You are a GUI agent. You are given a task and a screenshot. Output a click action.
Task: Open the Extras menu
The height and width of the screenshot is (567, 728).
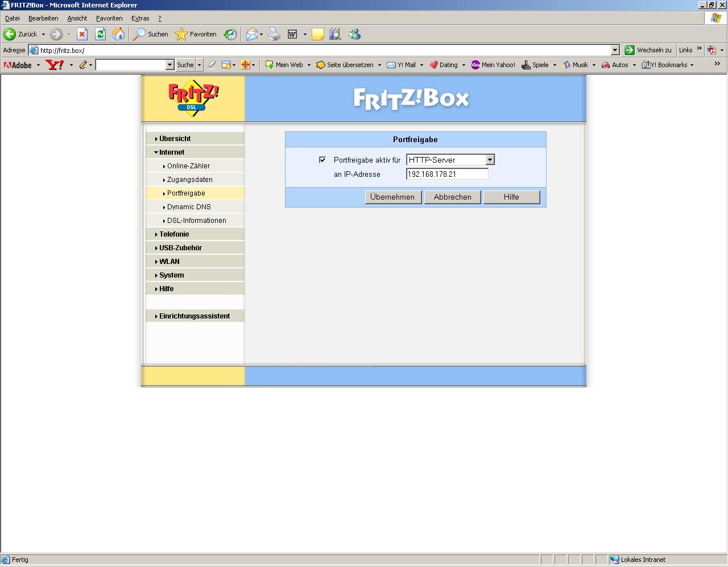point(140,18)
